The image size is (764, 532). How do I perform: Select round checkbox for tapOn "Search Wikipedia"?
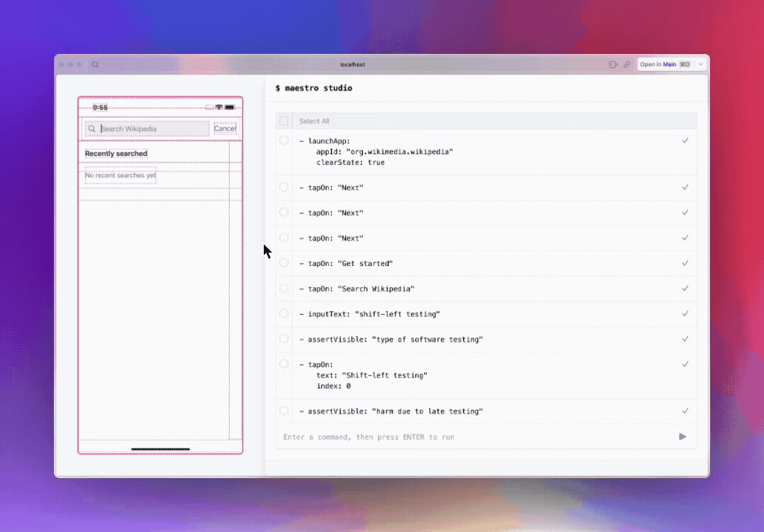click(284, 288)
